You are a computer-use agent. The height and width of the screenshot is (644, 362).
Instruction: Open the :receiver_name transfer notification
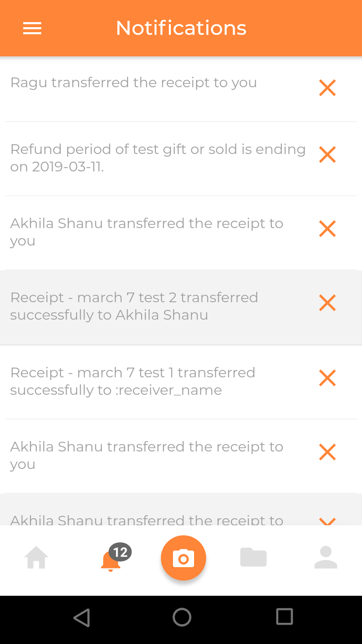point(133,381)
